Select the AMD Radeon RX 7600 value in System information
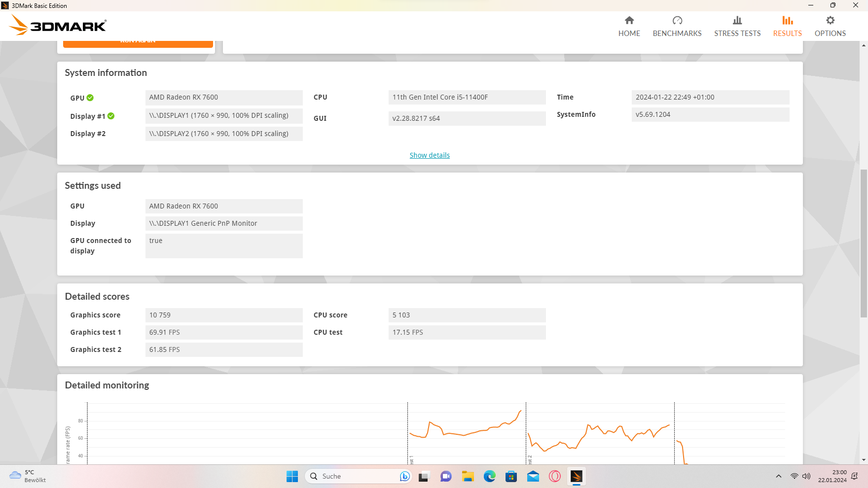The width and height of the screenshot is (868, 488). pos(224,97)
